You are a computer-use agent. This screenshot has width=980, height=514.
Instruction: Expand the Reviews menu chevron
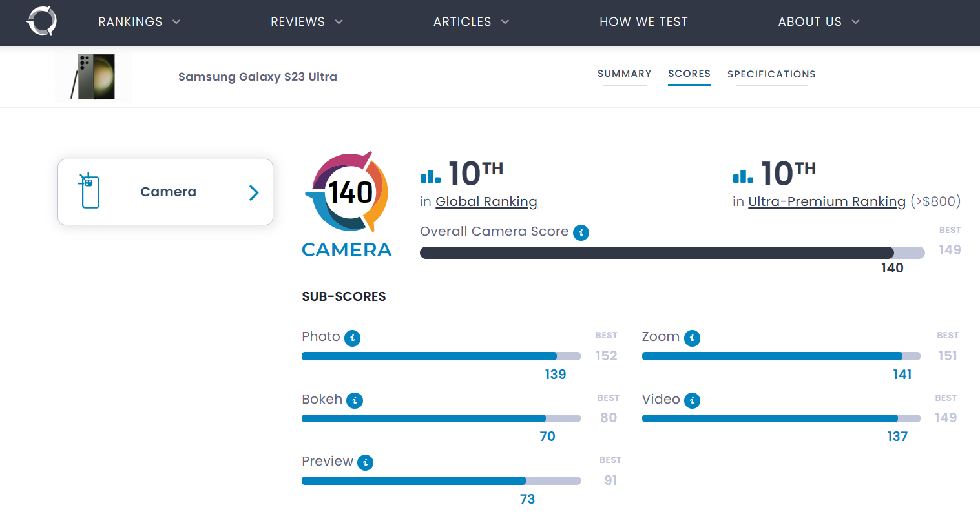coord(339,22)
